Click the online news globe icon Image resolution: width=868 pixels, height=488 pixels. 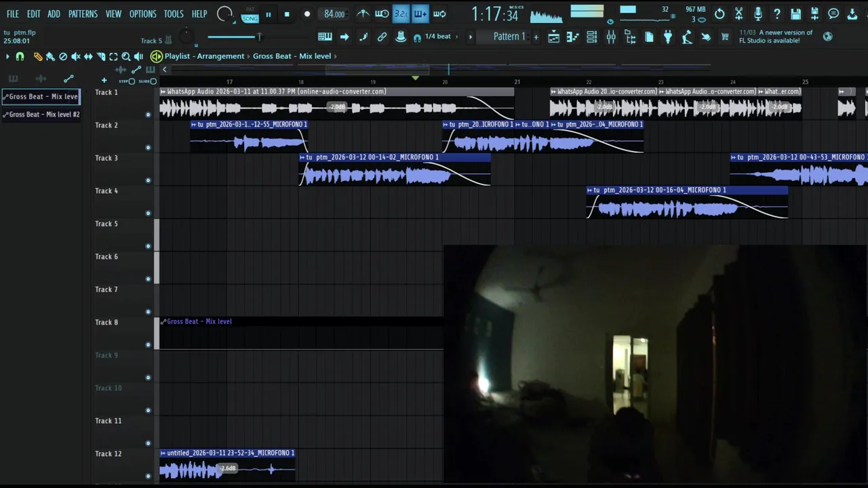click(x=828, y=37)
